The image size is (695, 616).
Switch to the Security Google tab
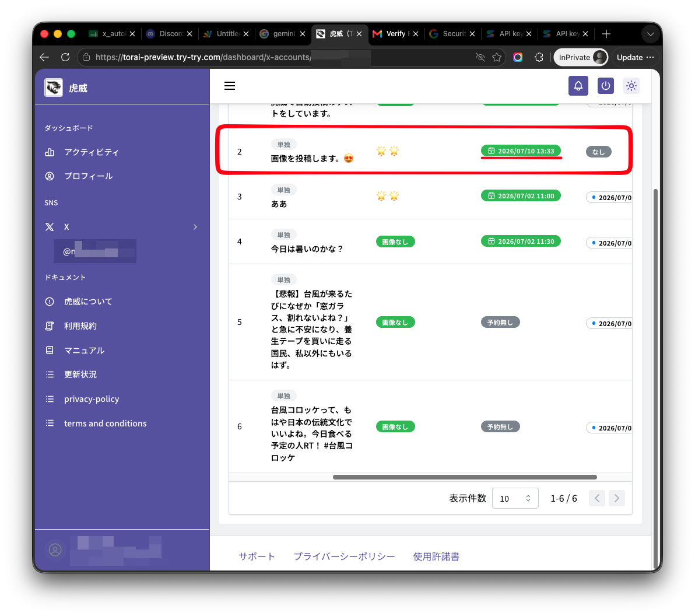click(x=453, y=34)
